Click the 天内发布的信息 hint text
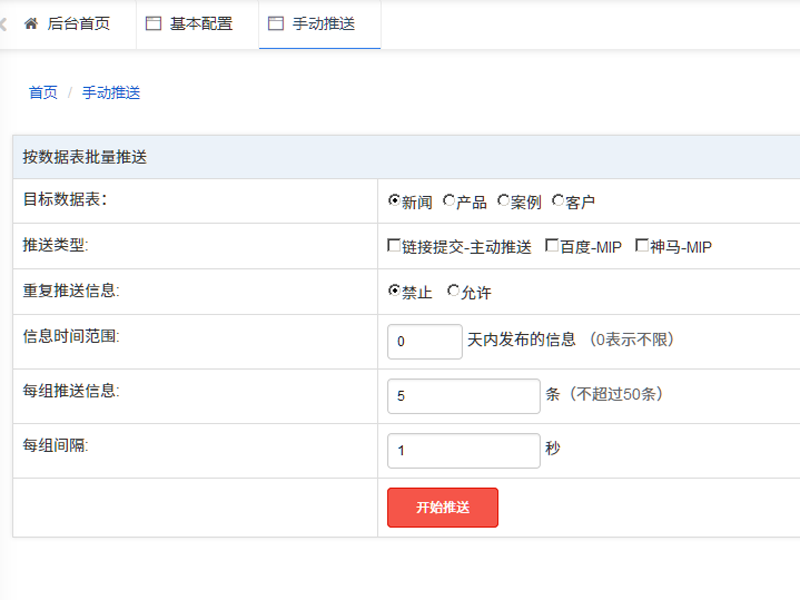 (521, 339)
